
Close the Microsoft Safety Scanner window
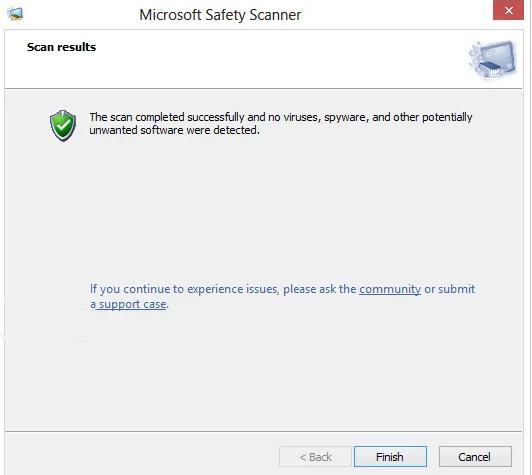coord(508,10)
